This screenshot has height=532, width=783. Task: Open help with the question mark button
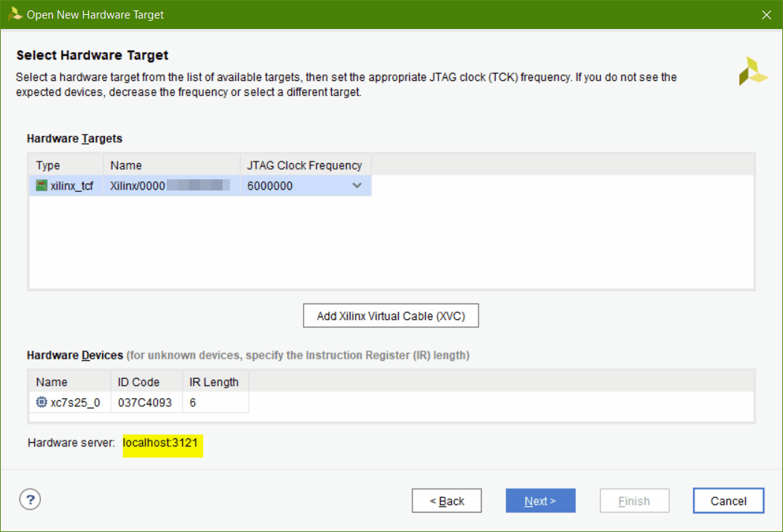[x=30, y=499]
